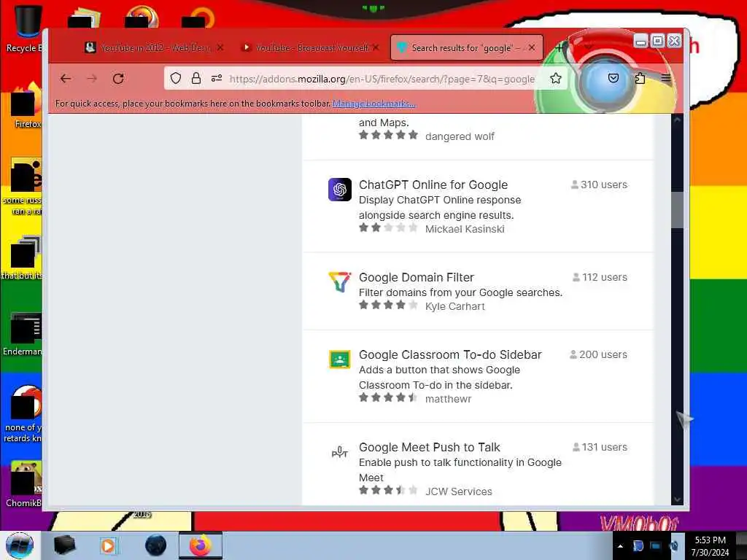The height and width of the screenshot is (560, 747).
Task: Open Google Meet Push to Talk add-on page
Action: pos(429,447)
